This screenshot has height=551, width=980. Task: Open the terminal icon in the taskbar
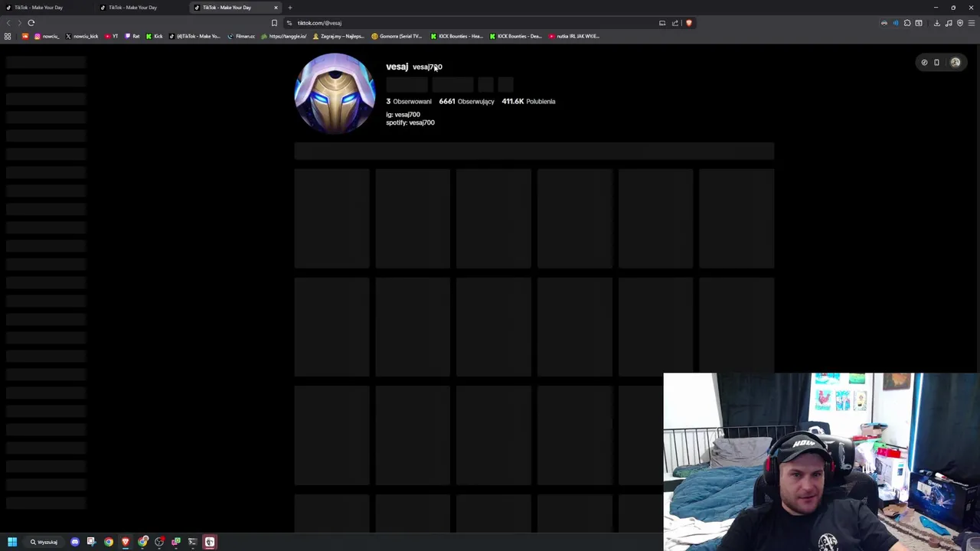coord(193,542)
